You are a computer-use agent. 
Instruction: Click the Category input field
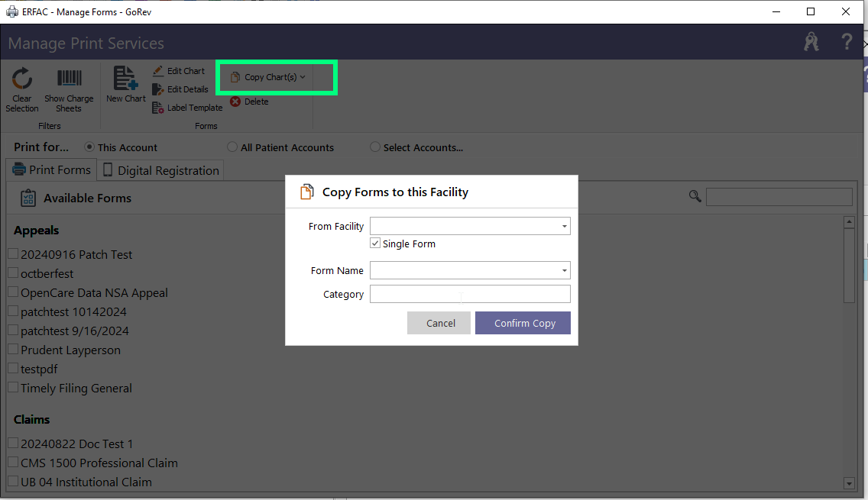pyautogui.click(x=470, y=294)
